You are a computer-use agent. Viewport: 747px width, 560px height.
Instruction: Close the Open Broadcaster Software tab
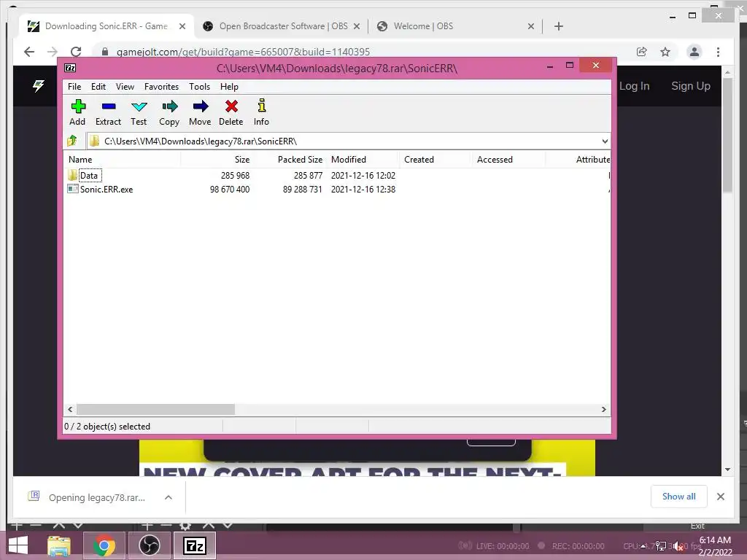click(356, 26)
